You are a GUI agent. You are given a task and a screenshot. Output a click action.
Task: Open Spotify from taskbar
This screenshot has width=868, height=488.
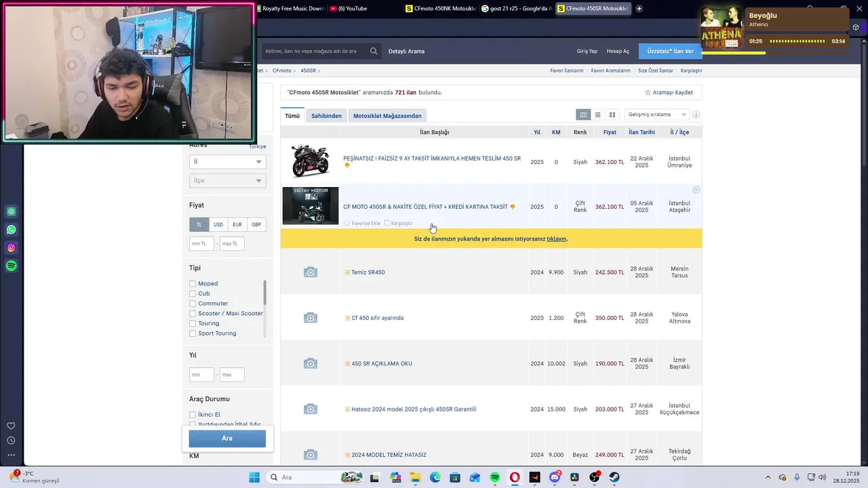click(x=495, y=477)
